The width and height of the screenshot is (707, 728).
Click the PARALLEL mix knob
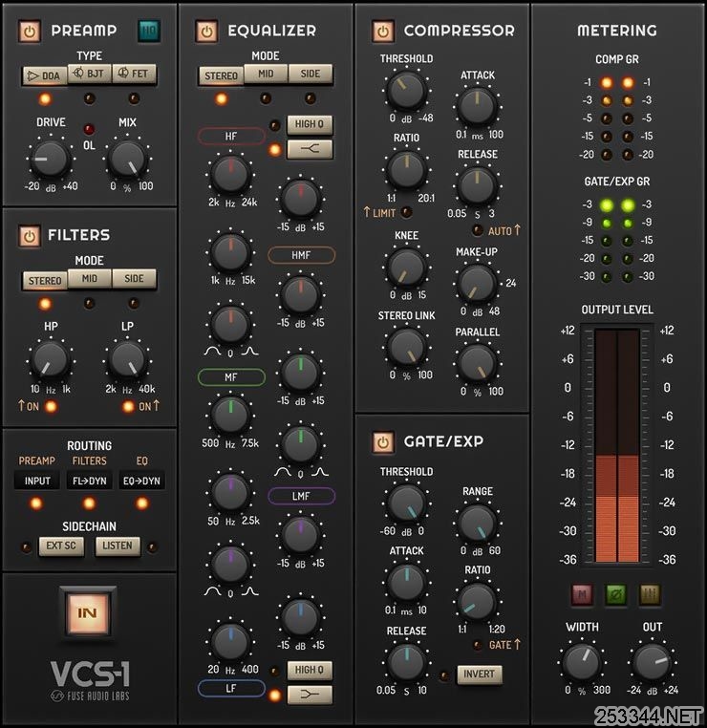[477, 364]
